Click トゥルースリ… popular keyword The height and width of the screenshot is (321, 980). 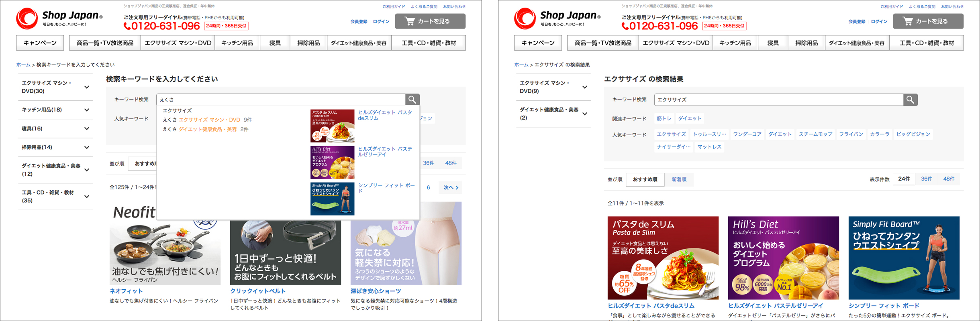pos(709,134)
